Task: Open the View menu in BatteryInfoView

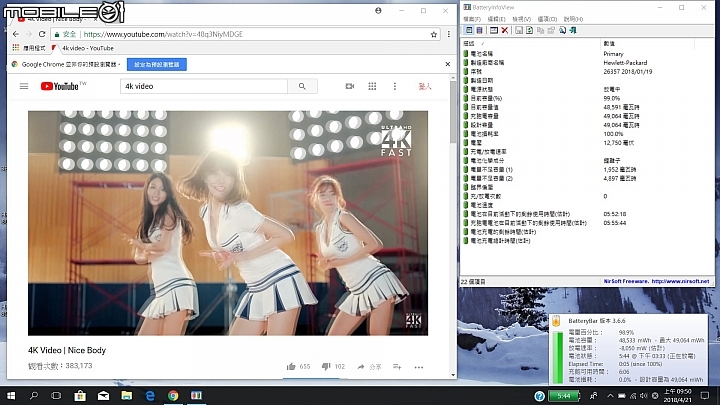Action: (522, 19)
